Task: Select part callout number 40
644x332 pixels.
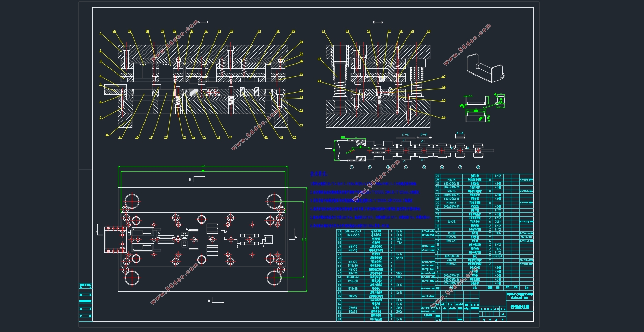Action: coord(114,31)
